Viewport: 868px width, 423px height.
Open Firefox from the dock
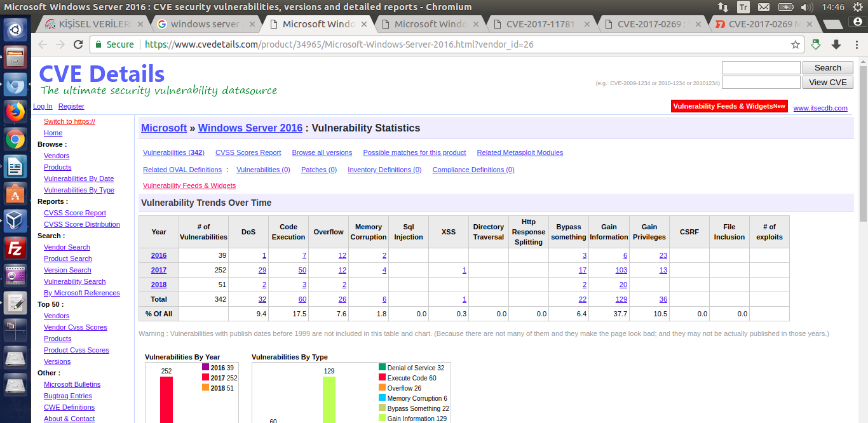point(15,112)
